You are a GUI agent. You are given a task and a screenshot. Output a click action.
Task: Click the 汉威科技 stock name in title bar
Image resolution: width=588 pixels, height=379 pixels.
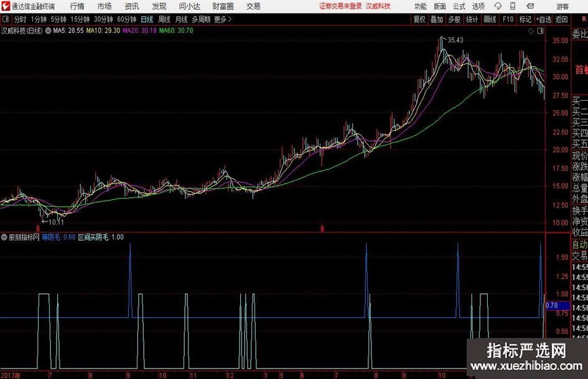point(378,6)
